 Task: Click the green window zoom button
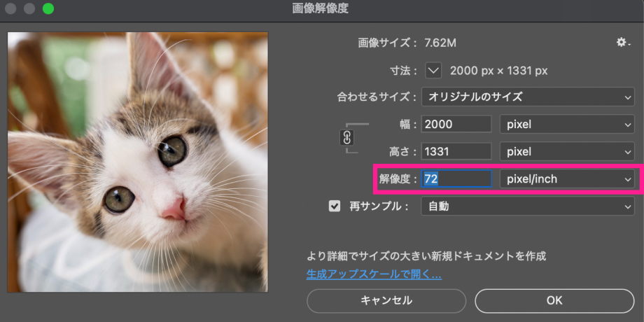click(48, 9)
